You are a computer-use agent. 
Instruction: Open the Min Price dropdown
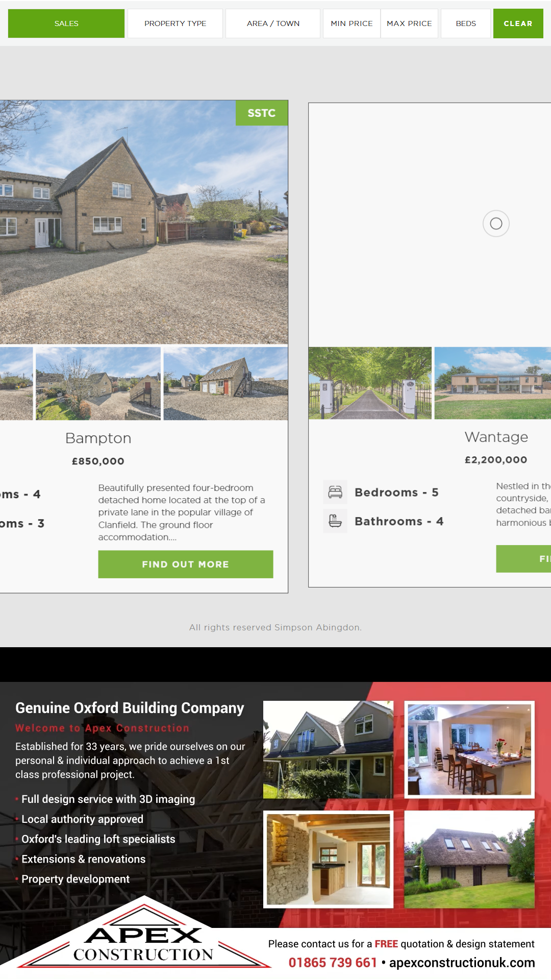pyautogui.click(x=352, y=23)
